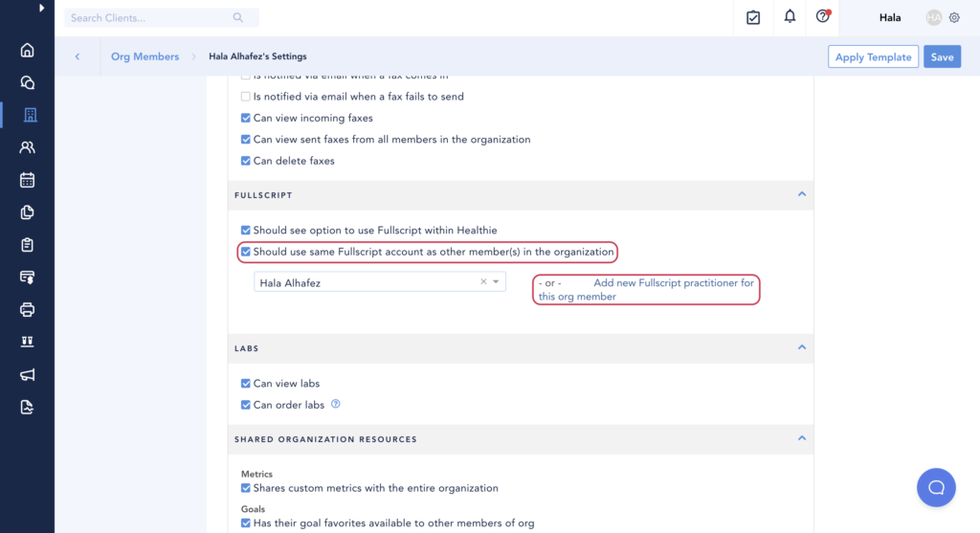Image resolution: width=980 pixels, height=533 pixels.
Task: Go to Org Members breadcrumb
Action: tap(145, 56)
